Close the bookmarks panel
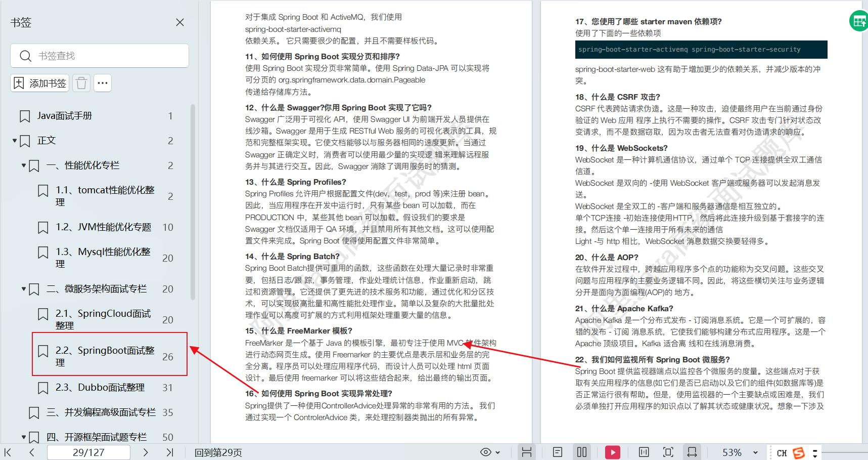Image resolution: width=868 pixels, height=460 pixels. pos(179,22)
